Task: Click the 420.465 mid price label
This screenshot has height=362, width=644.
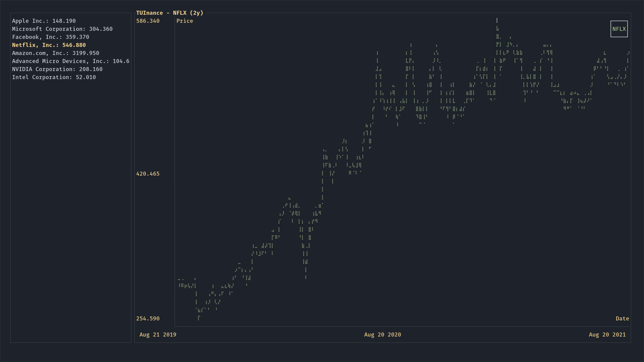Action: click(x=148, y=174)
